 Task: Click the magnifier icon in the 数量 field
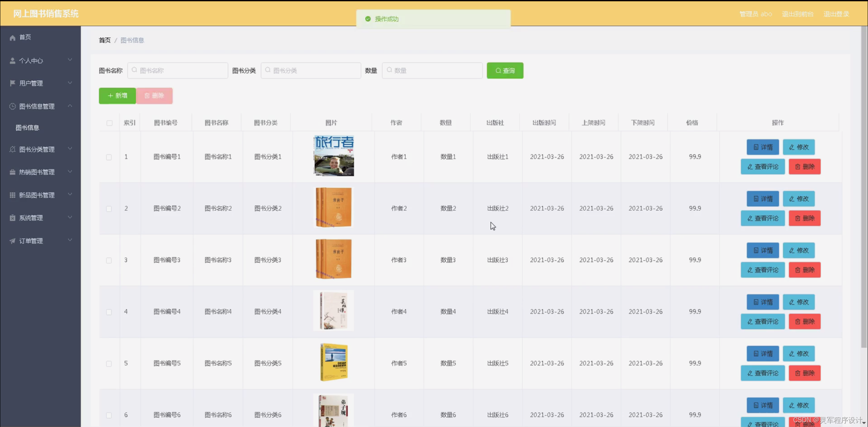coord(389,70)
